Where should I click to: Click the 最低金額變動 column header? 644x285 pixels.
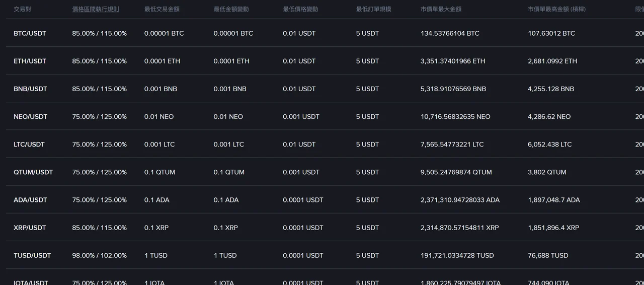(x=231, y=9)
